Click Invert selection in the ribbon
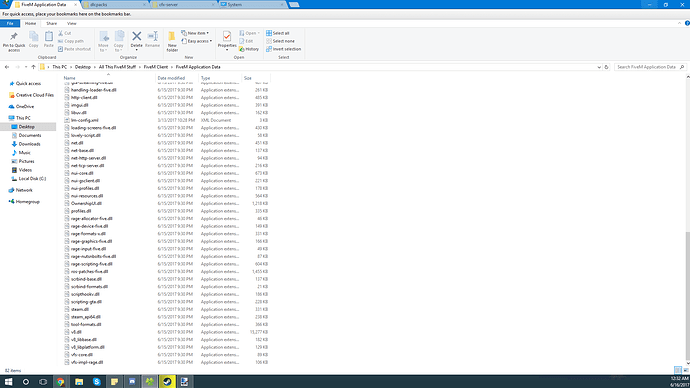Viewport: 690px width, 388px height. (283, 49)
